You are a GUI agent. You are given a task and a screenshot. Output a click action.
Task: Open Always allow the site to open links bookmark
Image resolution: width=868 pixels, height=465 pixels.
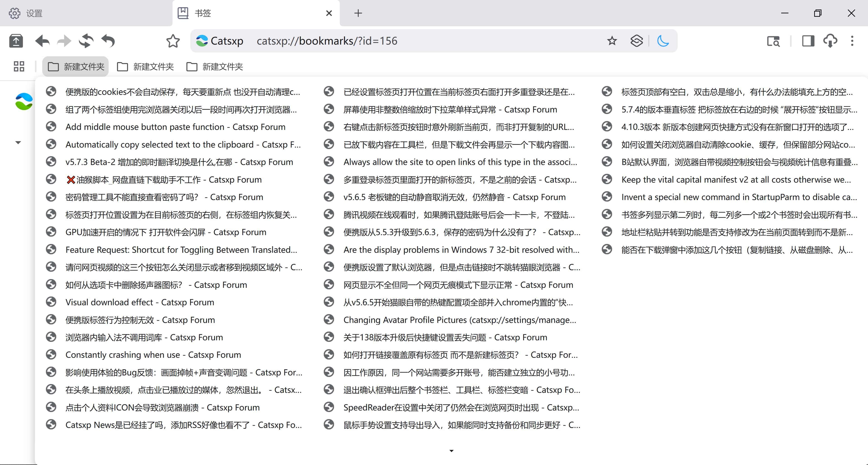click(x=452, y=162)
